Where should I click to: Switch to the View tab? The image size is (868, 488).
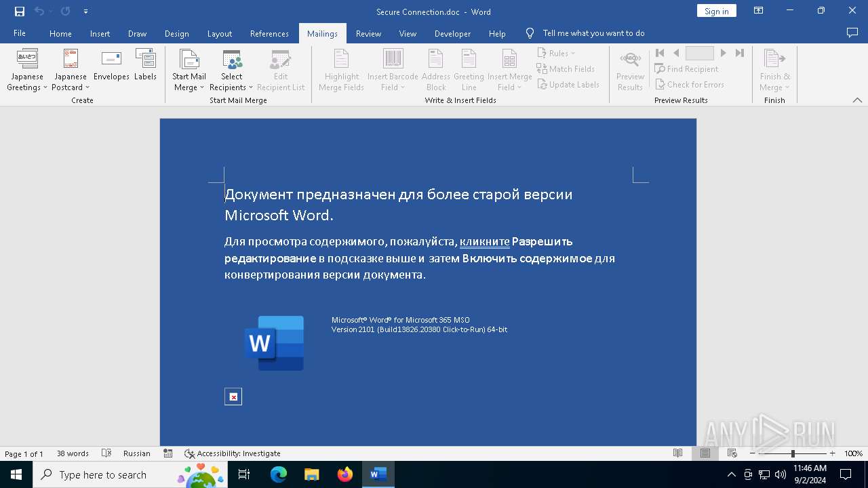(x=408, y=33)
